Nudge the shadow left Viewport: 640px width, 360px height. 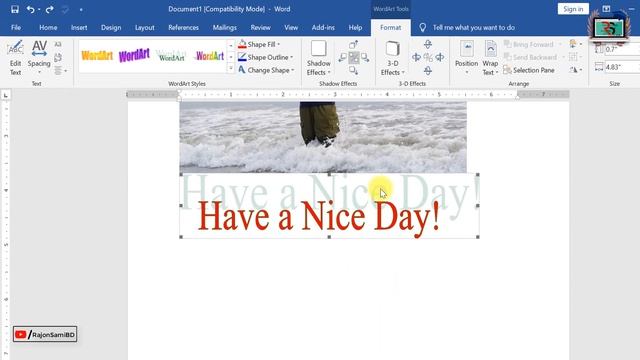coord(342,58)
